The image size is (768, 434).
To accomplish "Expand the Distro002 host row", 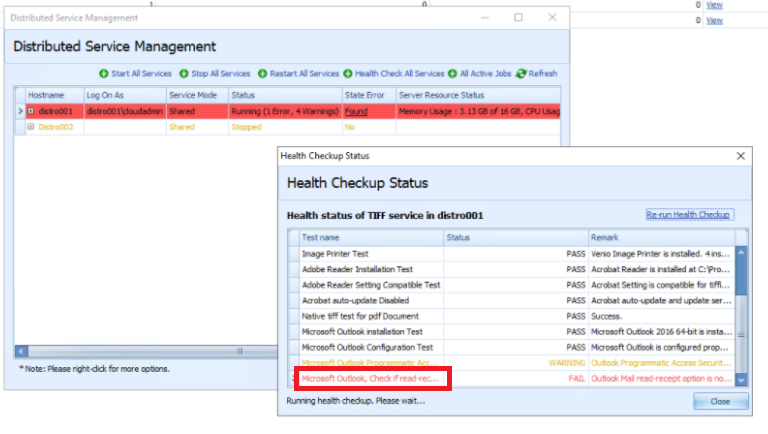I will click(31, 127).
